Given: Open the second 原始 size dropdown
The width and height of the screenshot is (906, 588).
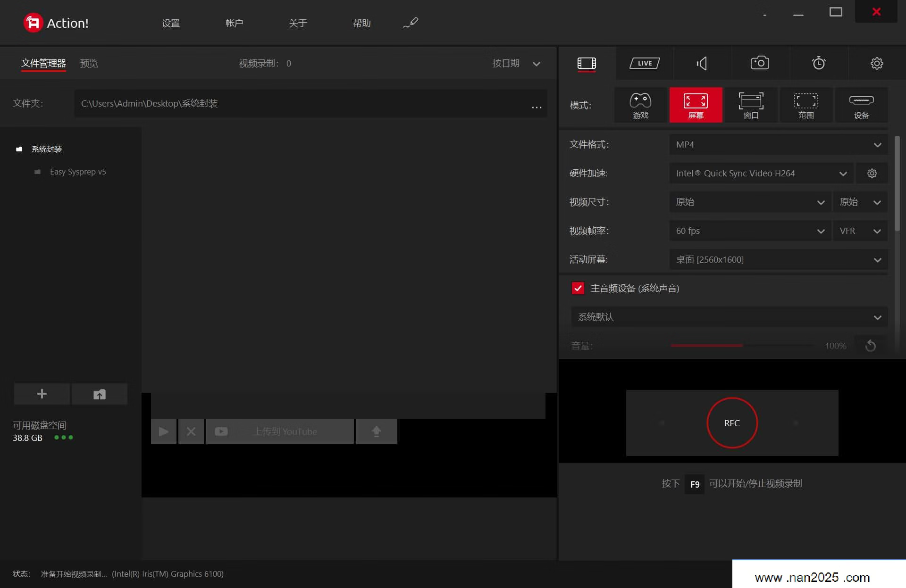Looking at the screenshot, I should click(860, 202).
